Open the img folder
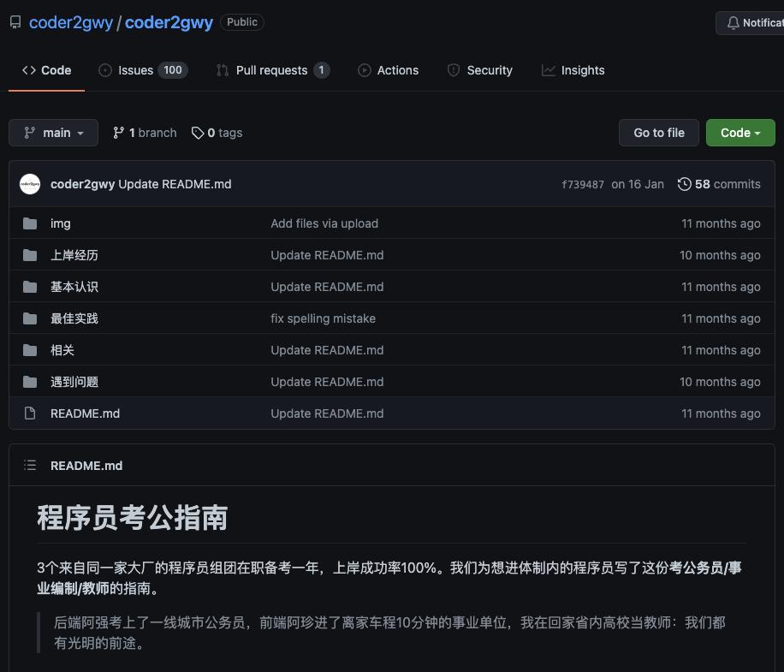This screenshot has width=784, height=672. click(x=61, y=223)
